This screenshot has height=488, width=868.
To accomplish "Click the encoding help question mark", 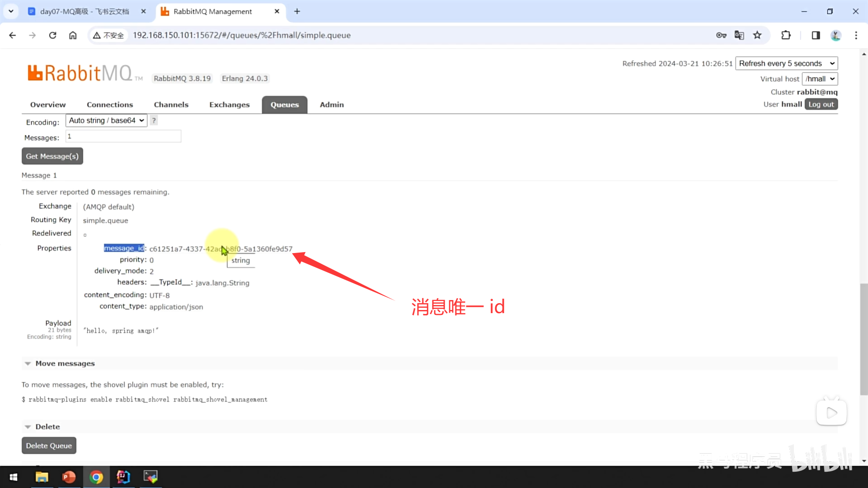I will pyautogui.click(x=154, y=121).
